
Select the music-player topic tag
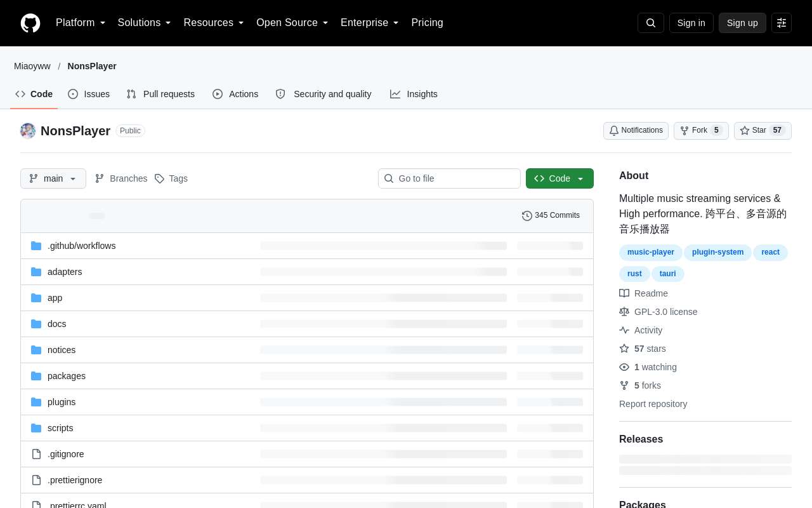tap(651, 252)
